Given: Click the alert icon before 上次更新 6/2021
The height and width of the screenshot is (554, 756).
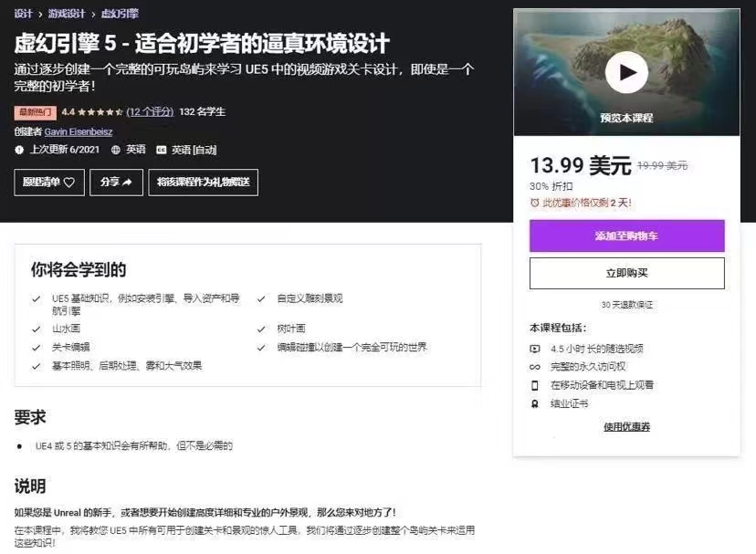Looking at the screenshot, I should click(x=19, y=150).
